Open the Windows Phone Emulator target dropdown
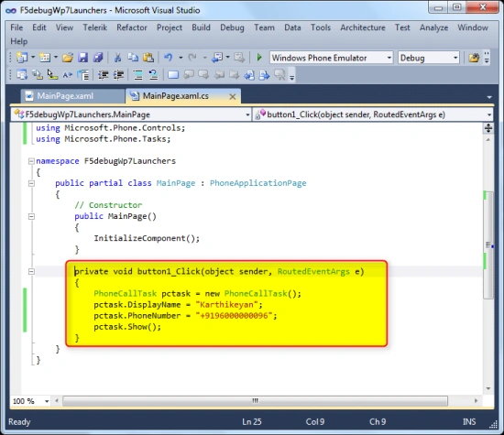 coord(331,58)
